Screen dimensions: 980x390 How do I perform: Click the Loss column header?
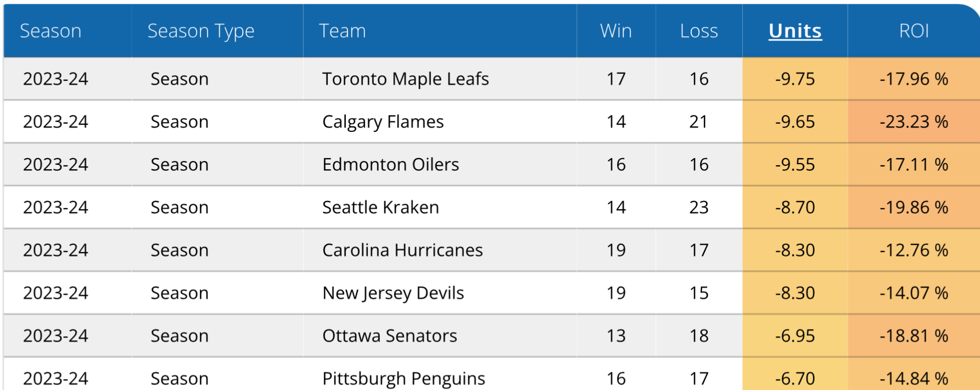(698, 31)
